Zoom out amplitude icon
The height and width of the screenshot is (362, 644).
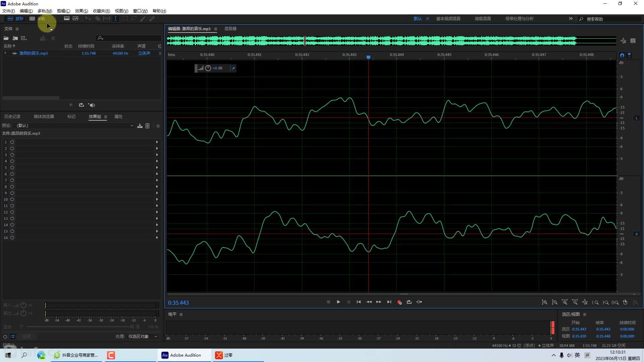[554, 302]
